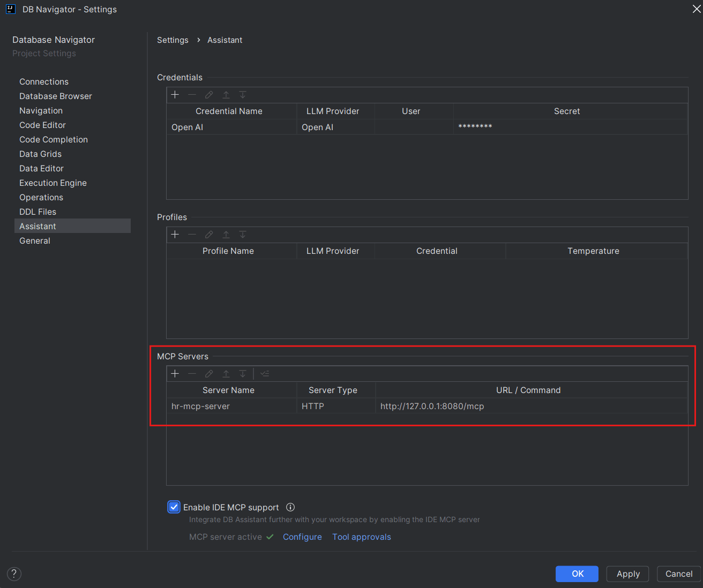Add a new credential with plus icon
703x588 pixels.
(175, 95)
